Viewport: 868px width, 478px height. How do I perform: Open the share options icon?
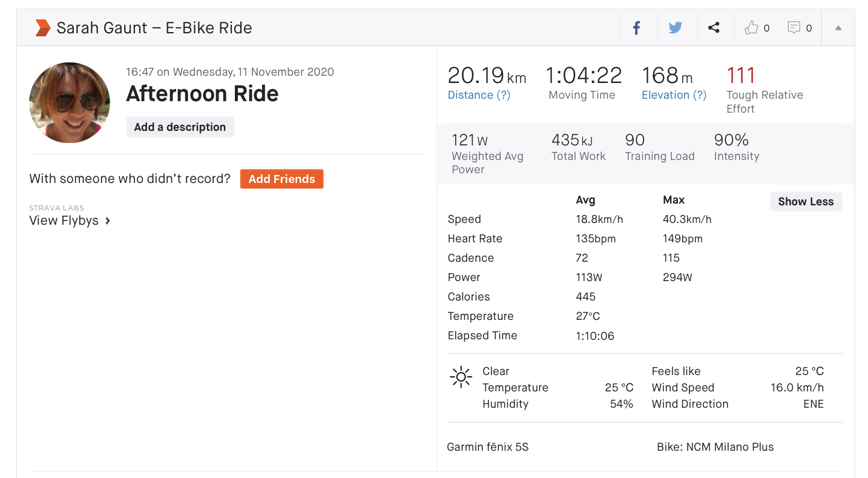[714, 28]
